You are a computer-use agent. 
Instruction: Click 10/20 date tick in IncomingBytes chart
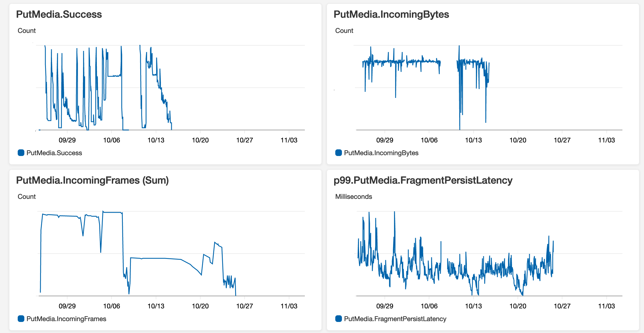[518, 140]
